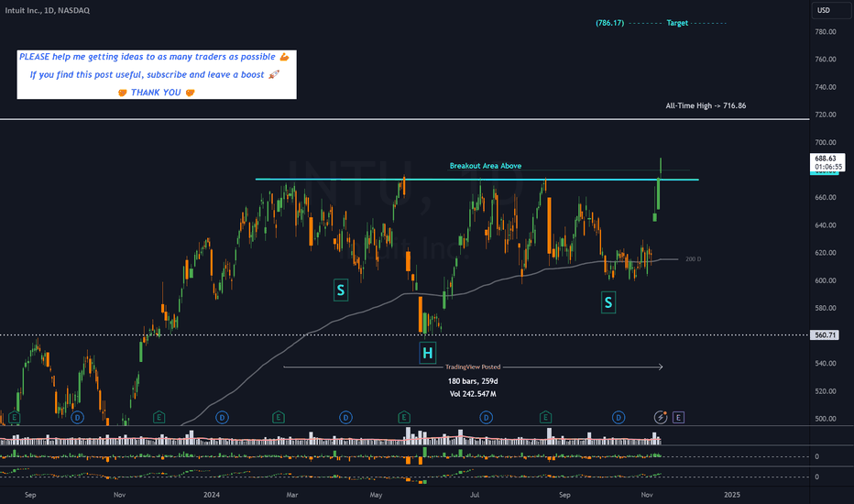Viewport: 854px width, 504px height.
Task: Click the October 2023 dividend D marker
Action: click(77, 418)
